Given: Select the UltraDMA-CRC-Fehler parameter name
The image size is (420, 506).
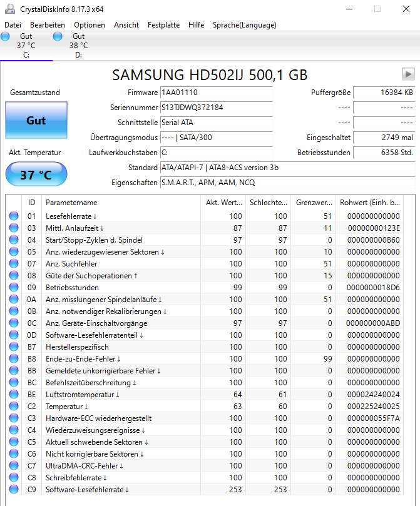Looking at the screenshot, I should 85,466.
